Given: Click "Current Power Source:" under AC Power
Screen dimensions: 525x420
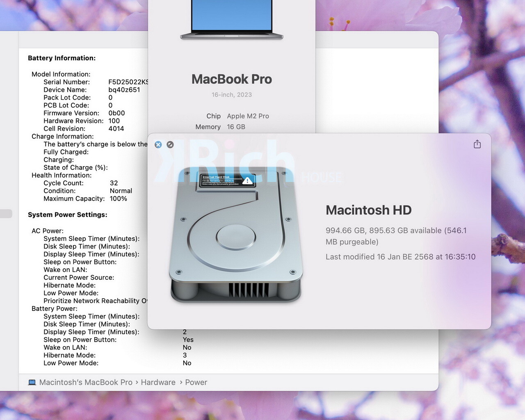Looking at the screenshot, I should (x=79, y=278).
